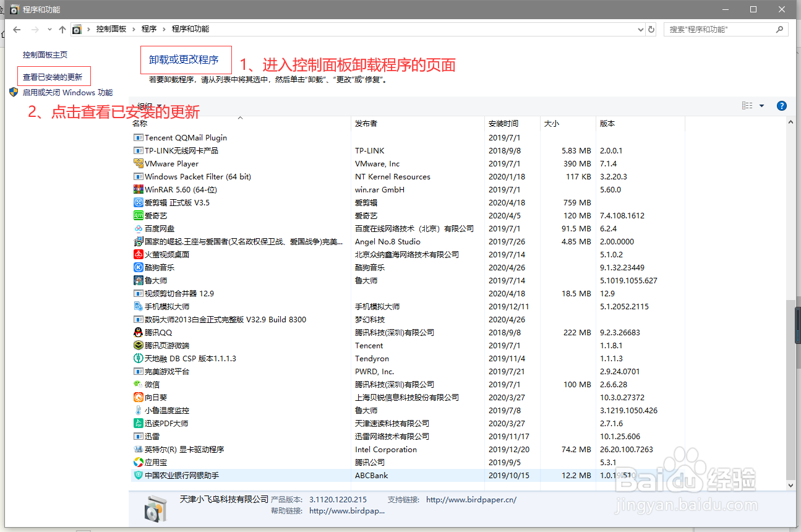Select 完美游戏平台 entry
This screenshot has height=532, width=801.
point(408,372)
